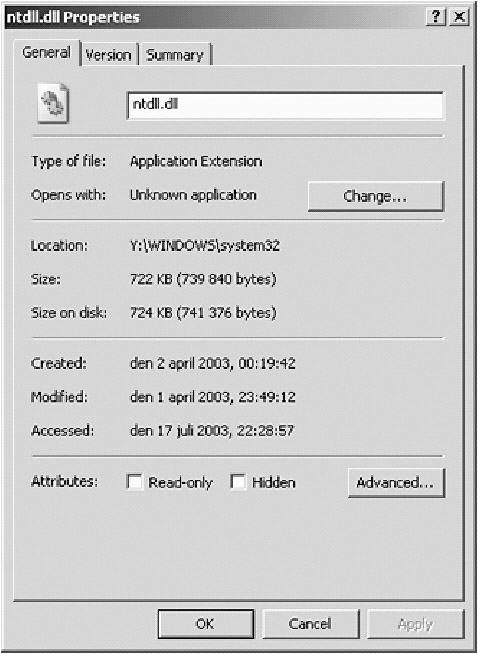Switch to the Version tab
The height and width of the screenshot is (654, 478).
pos(108,55)
